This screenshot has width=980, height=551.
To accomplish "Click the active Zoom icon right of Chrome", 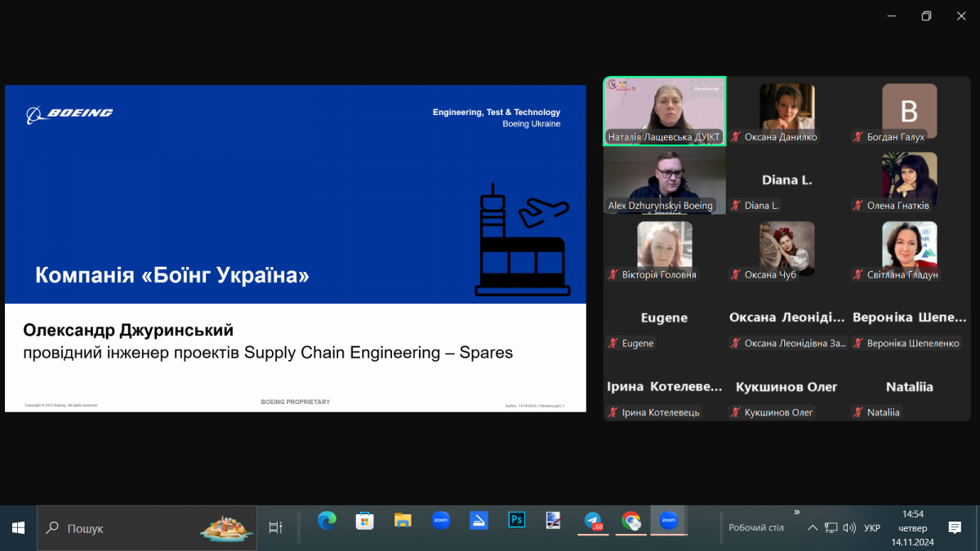I will [668, 521].
